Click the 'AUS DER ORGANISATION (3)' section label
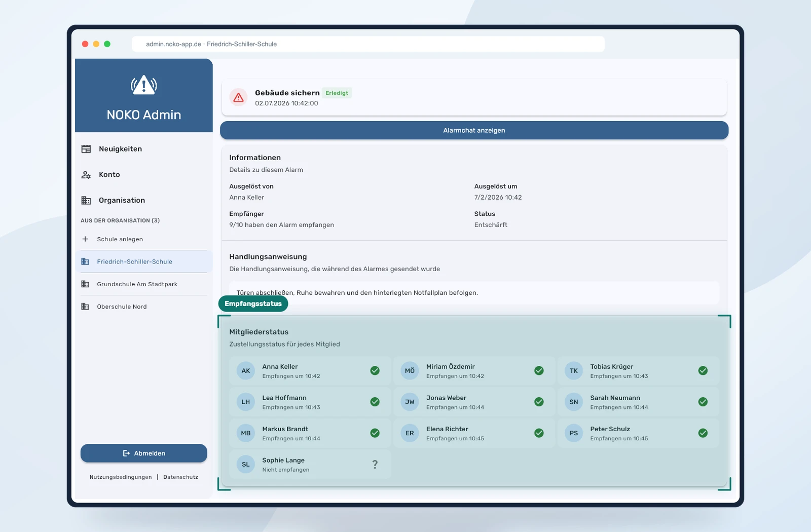811x532 pixels. pyautogui.click(x=120, y=220)
